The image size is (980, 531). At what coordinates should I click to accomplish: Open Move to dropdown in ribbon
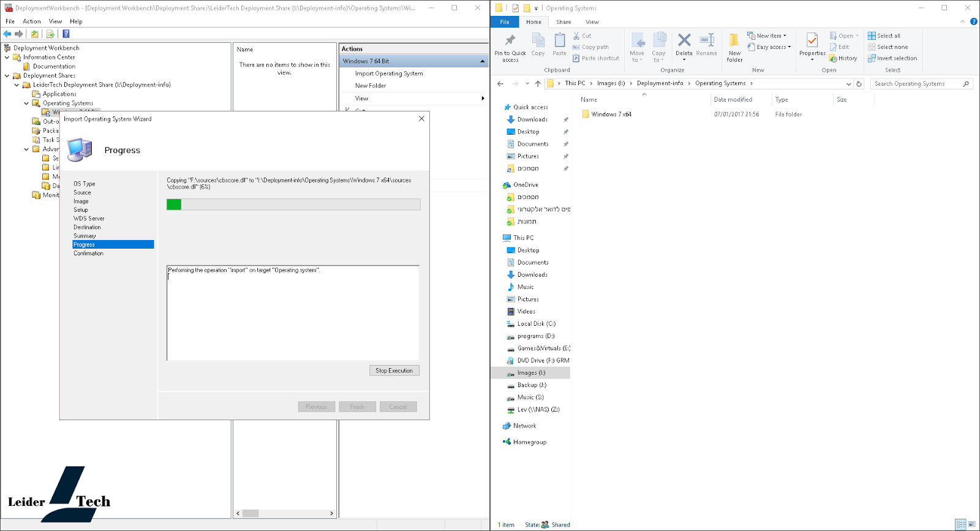click(x=637, y=48)
